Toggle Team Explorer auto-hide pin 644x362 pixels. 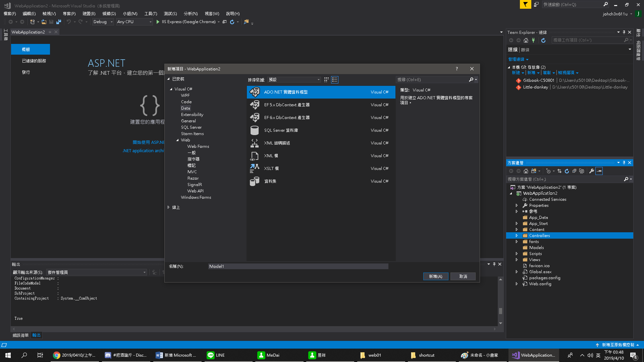tap(624, 32)
